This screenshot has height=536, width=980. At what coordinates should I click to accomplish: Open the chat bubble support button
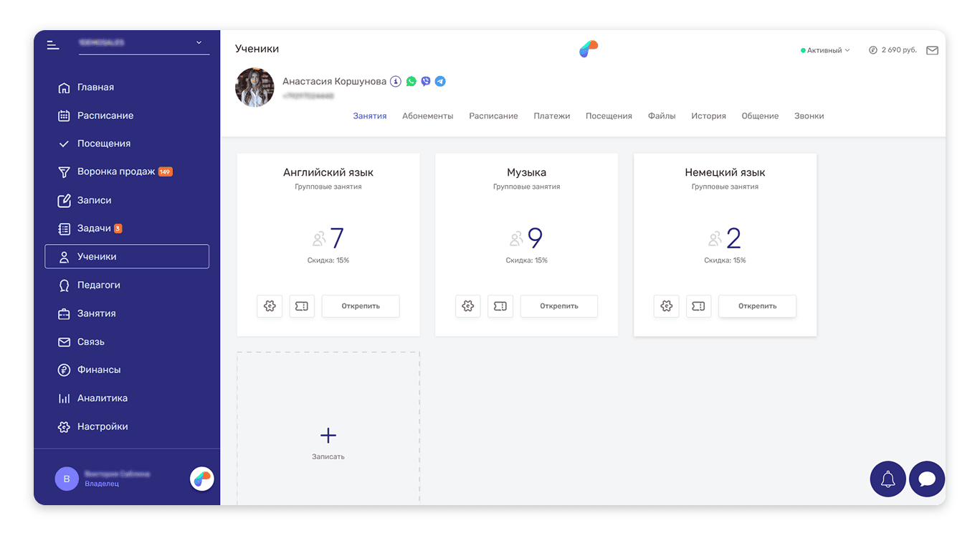tap(926, 479)
